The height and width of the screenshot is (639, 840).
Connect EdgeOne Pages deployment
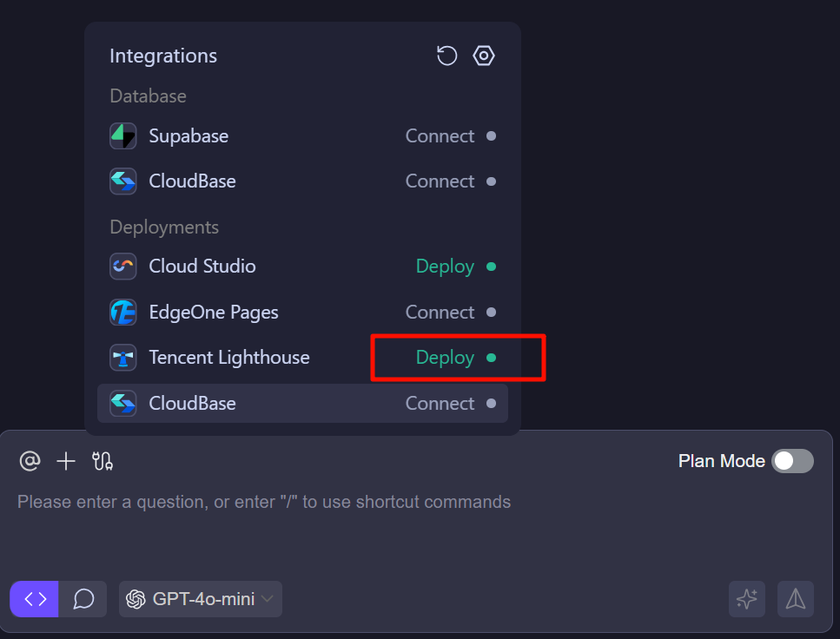[x=440, y=313]
